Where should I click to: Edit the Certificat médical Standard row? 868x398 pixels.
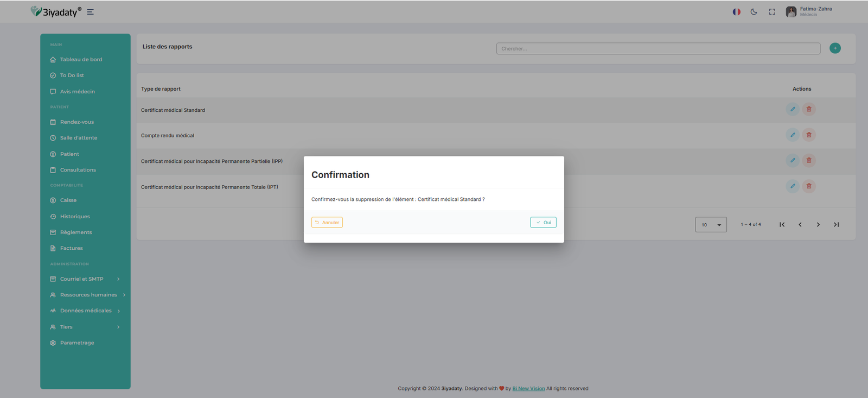792,109
